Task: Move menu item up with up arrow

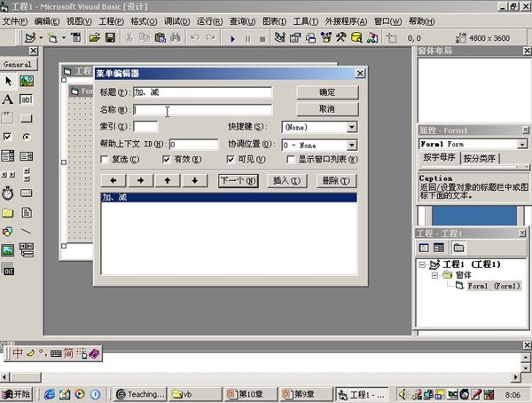Action: (x=167, y=180)
